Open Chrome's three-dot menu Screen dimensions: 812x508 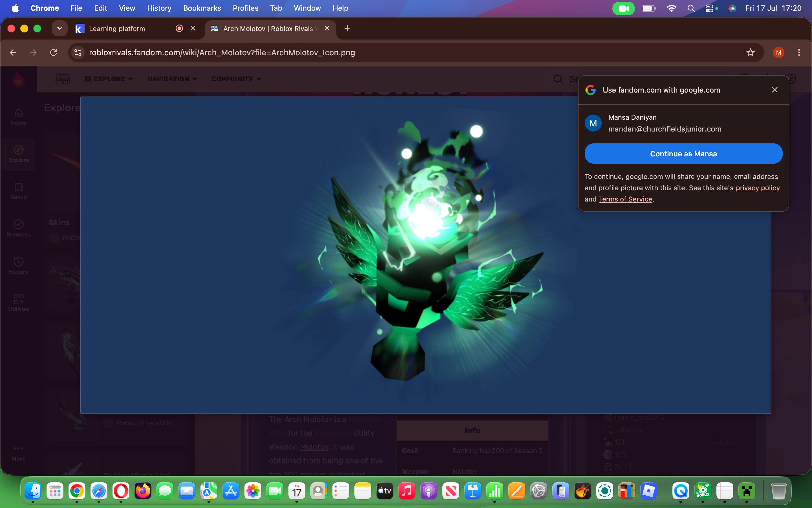coord(799,52)
